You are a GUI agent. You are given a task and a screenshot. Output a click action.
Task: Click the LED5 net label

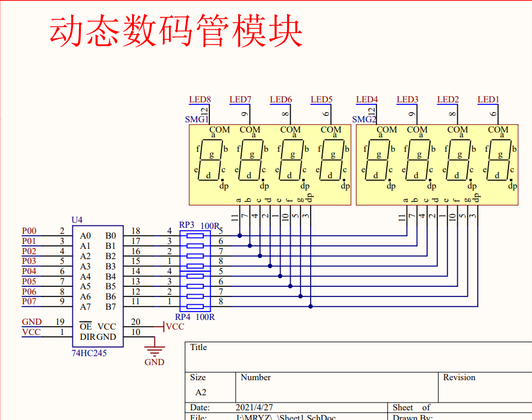click(321, 99)
